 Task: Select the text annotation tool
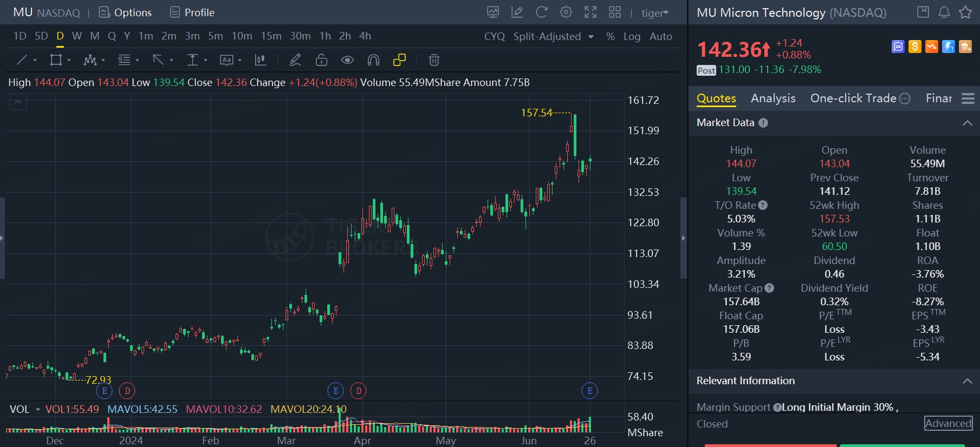pos(226,60)
